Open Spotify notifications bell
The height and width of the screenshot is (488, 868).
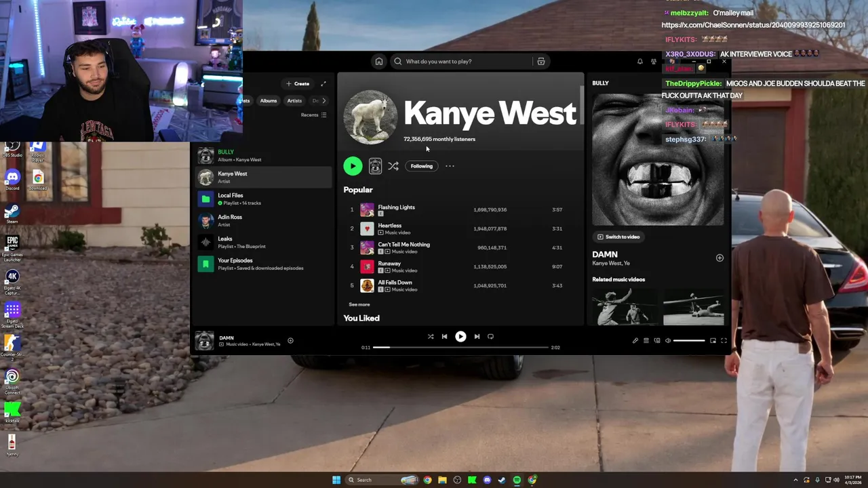[x=639, y=62]
